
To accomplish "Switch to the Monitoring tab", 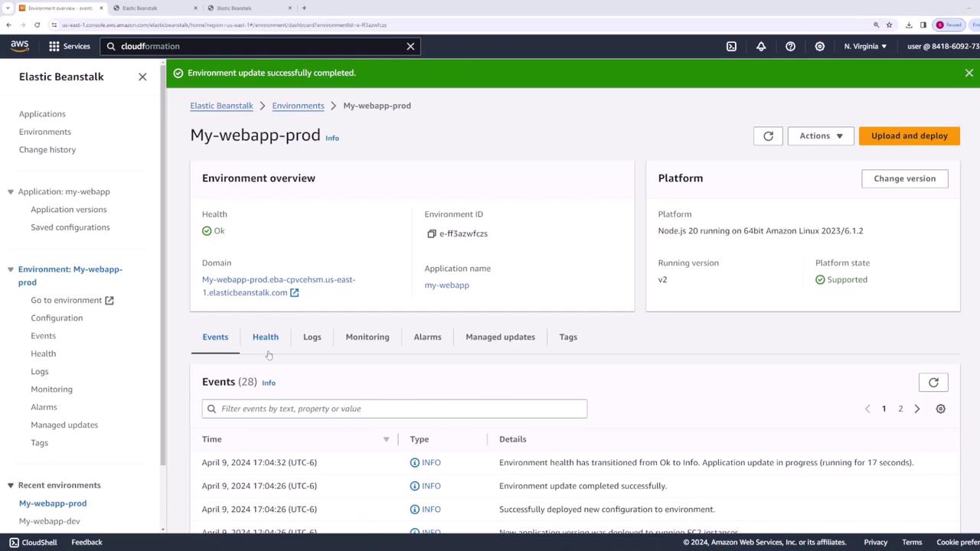I will (x=367, y=337).
